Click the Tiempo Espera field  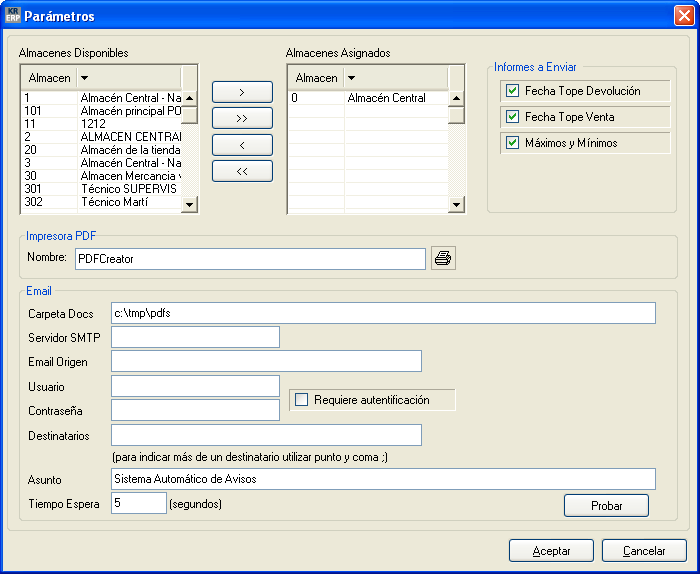tap(139, 503)
